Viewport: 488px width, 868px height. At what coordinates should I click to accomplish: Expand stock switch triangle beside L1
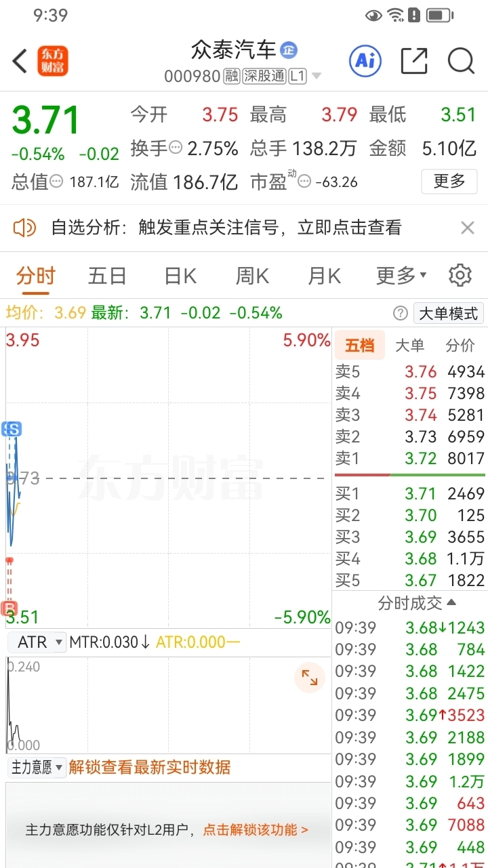[x=317, y=77]
